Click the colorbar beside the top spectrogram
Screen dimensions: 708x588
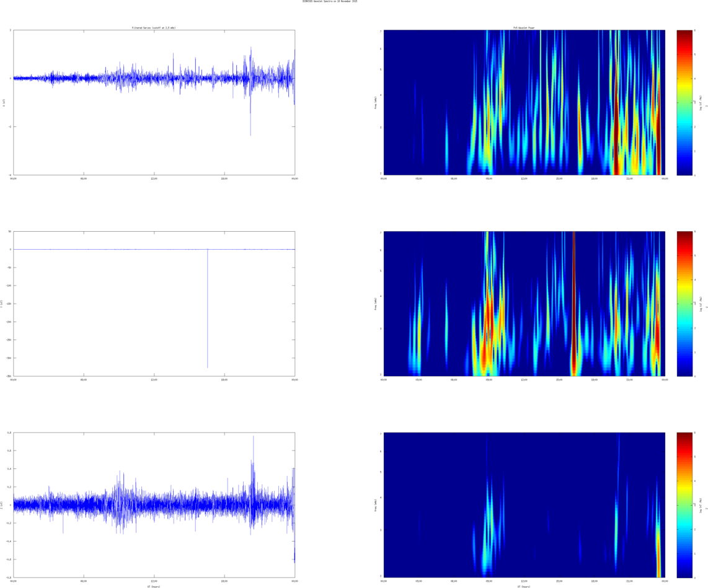point(684,102)
